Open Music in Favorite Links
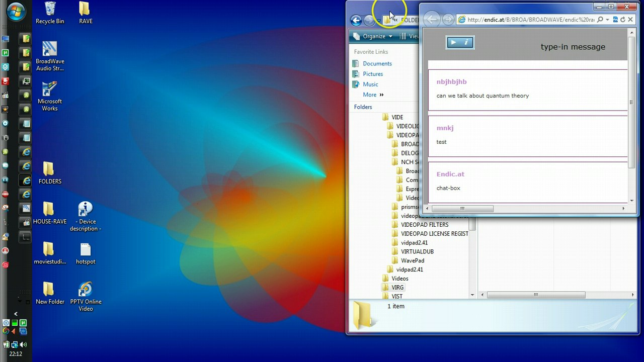Image resolution: width=644 pixels, height=362 pixels. (365, 84)
